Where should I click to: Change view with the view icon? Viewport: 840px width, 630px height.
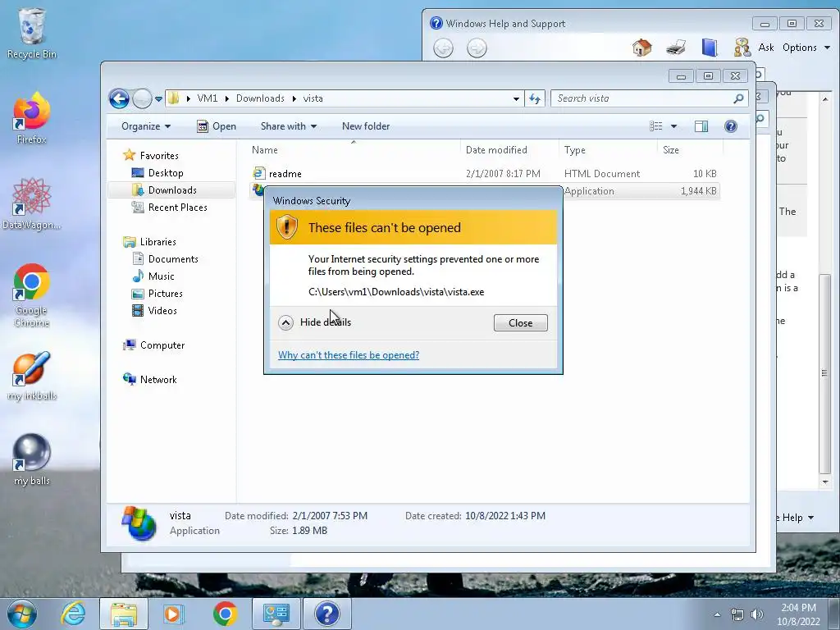[655, 126]
